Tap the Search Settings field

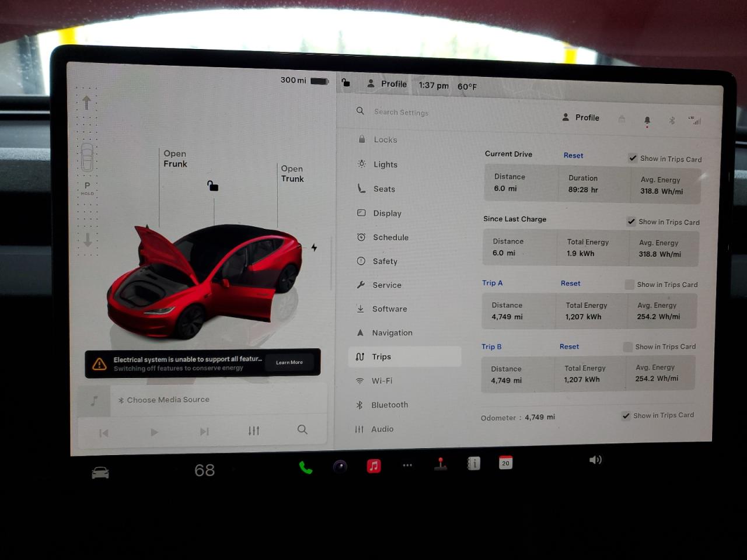(x=402, y=112)
